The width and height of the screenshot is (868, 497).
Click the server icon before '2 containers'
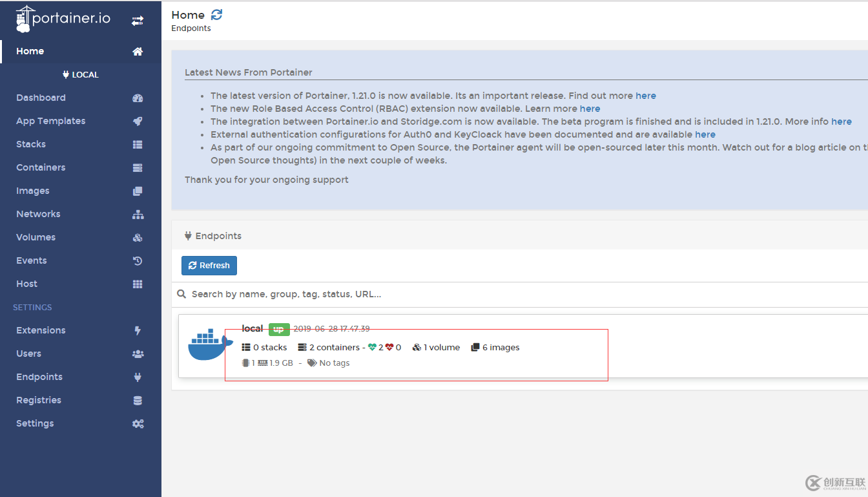pos(302,348)
